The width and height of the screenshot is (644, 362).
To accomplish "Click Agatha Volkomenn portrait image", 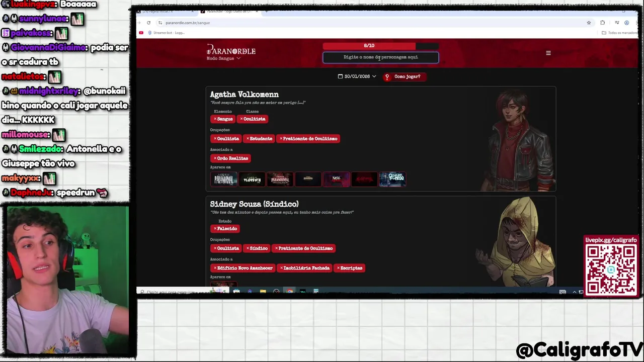I will coord(518,140).
